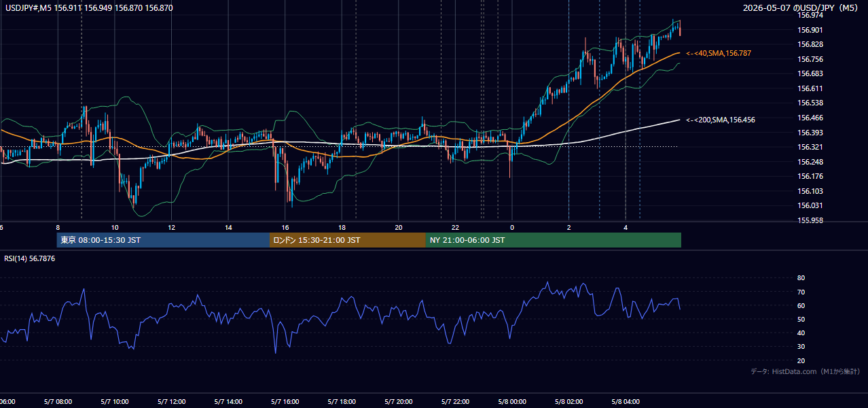Viewport: 868px width, 408px height.
Task: Click RSI scale value 60
Action: pos(801,305)
